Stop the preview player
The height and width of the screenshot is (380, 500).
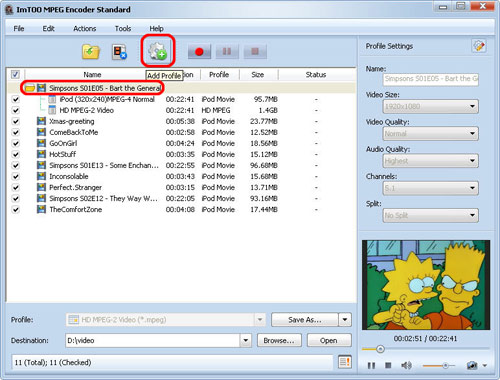click(x=388, y=365)
